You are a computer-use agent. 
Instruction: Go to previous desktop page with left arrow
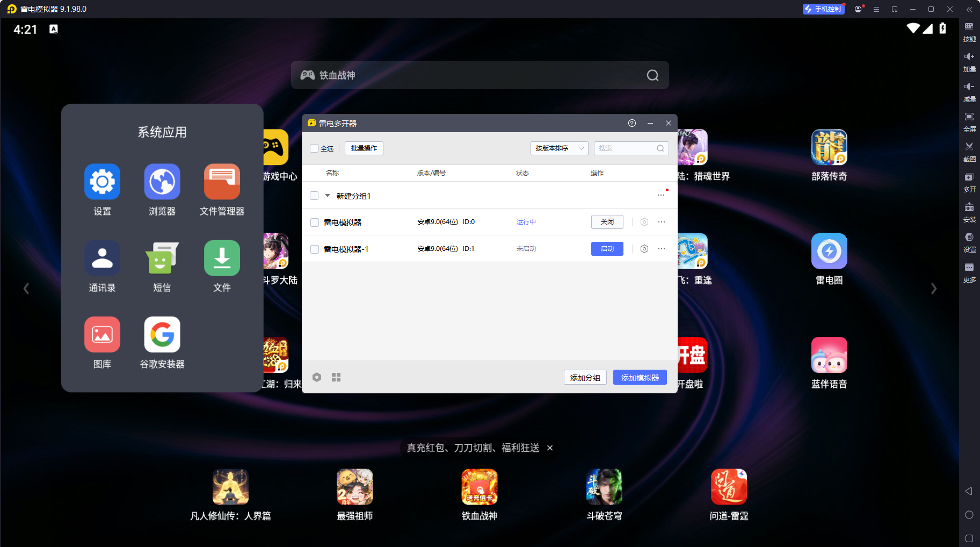point(26,289)
